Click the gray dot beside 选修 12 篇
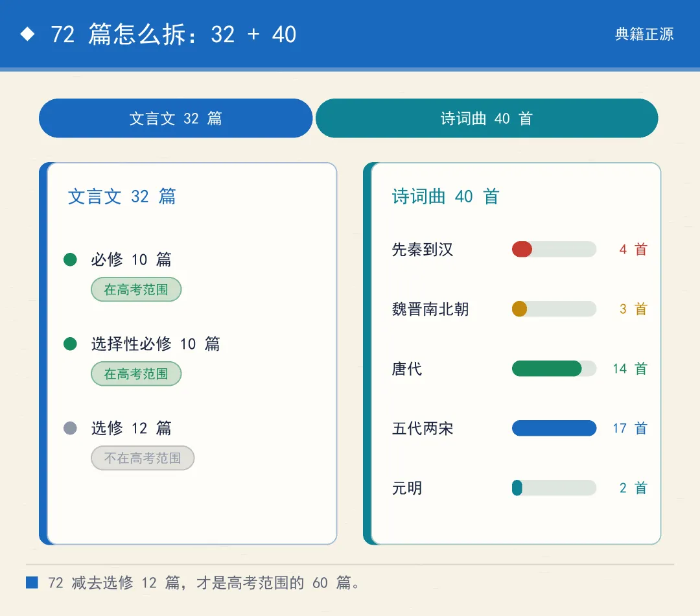The width and height of the screenshot is (700, 616). pyautogui.click(x=70, y=429)
